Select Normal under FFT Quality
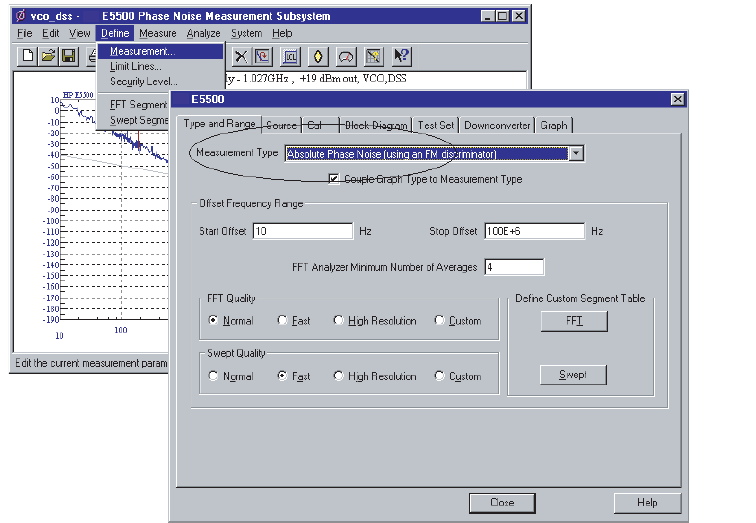This screenshot has width=756, height=523. pyautogui.click(x=213, y=321)
